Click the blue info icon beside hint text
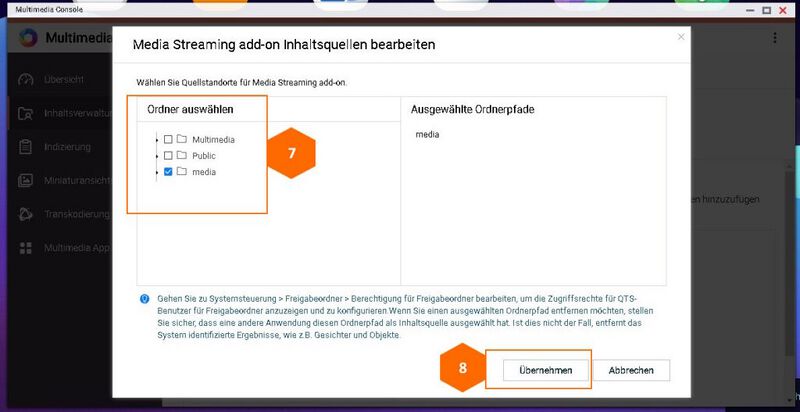The width and height of the screenshot is (800, 412). [144, 299]
